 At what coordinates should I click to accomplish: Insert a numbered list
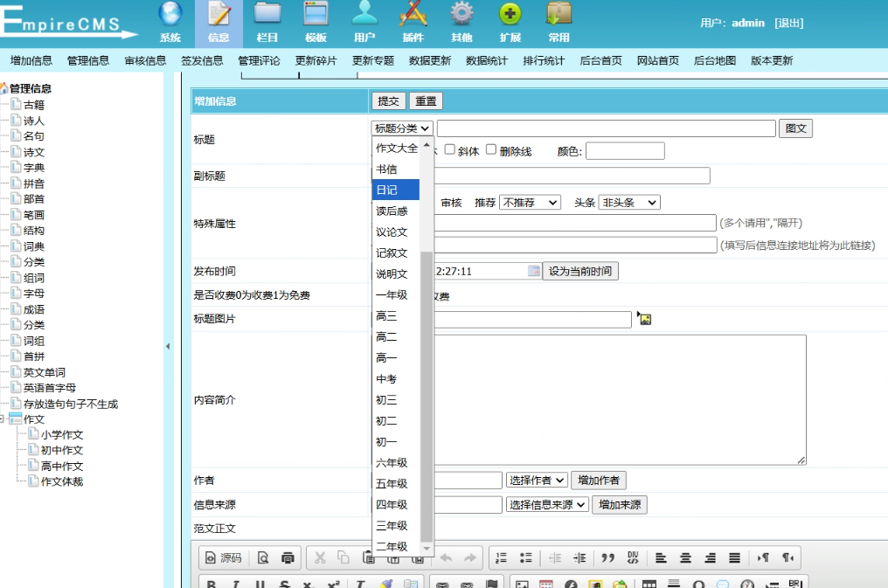point(501,558)
